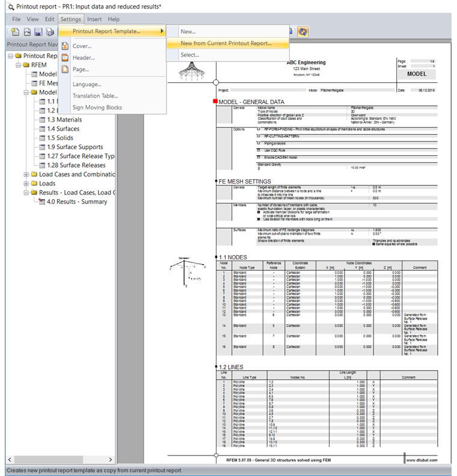Collapse the Results - Load Cases node
The image size is (457, 476).
[x=26, y=193]
